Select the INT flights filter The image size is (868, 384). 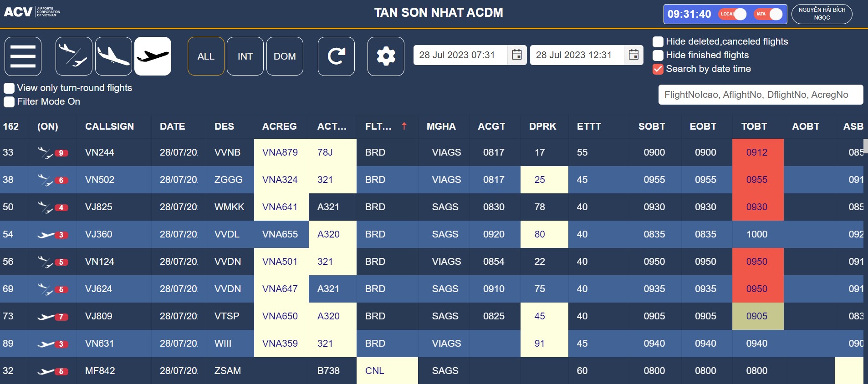click(x=245, y=56)
